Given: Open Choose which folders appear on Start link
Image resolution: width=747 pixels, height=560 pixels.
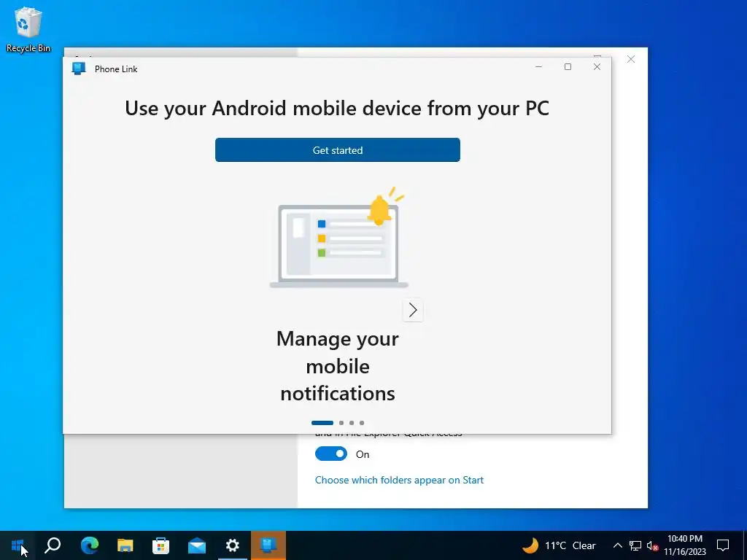Looking at the screenshot, I should 399,480.
